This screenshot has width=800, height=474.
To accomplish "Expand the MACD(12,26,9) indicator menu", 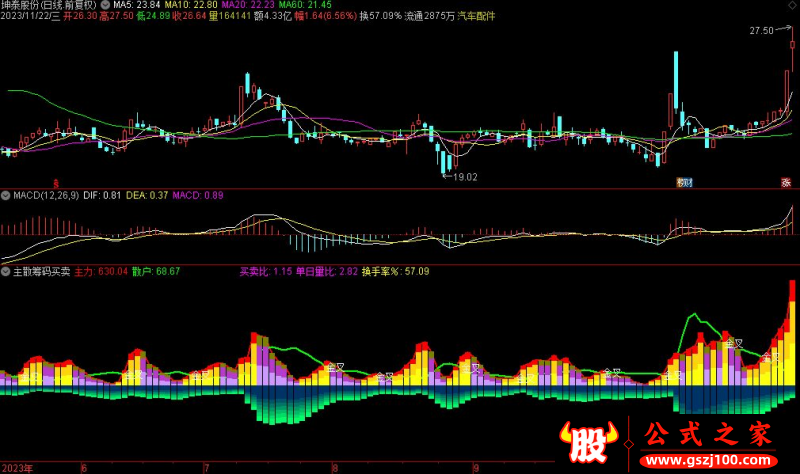I will (6, 195).
